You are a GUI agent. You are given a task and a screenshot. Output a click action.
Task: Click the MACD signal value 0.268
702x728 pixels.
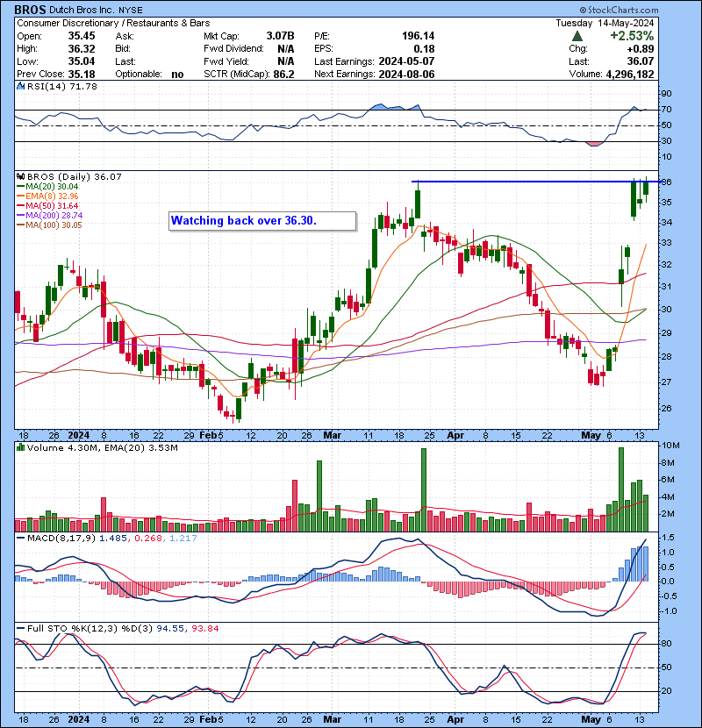point(148,539)
